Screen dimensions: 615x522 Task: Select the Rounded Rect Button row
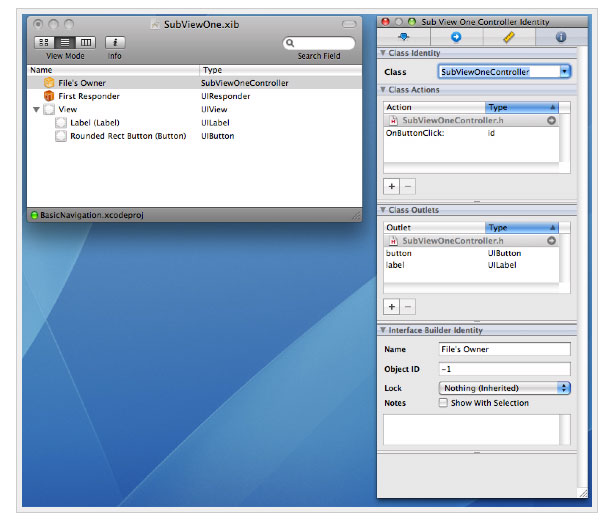(x=195, y=136)
